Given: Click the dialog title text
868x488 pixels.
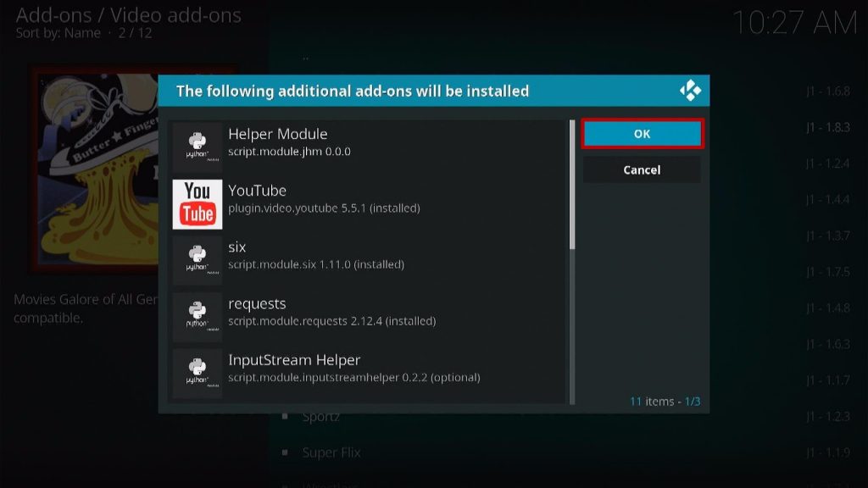Looking at the screenshot, I should tap(353, 91).
